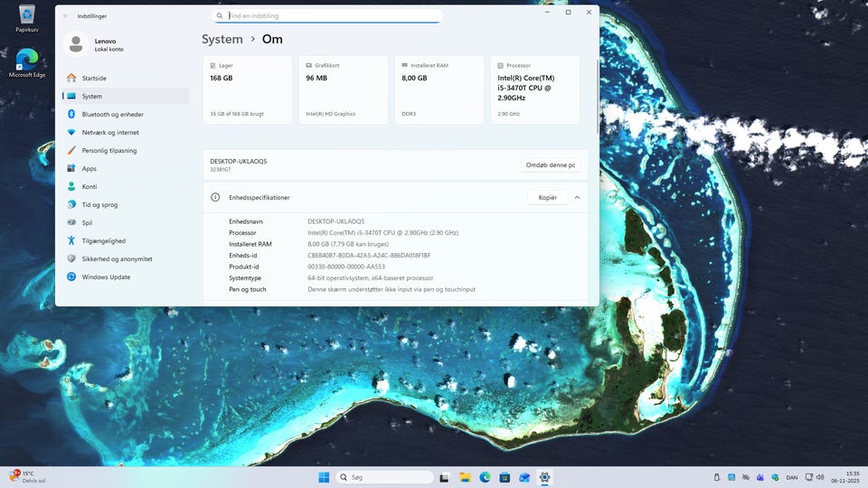The width and height of the screenshot is (868, 488).
Task: Copy device specs with Kopiér button
Action: 547,197
